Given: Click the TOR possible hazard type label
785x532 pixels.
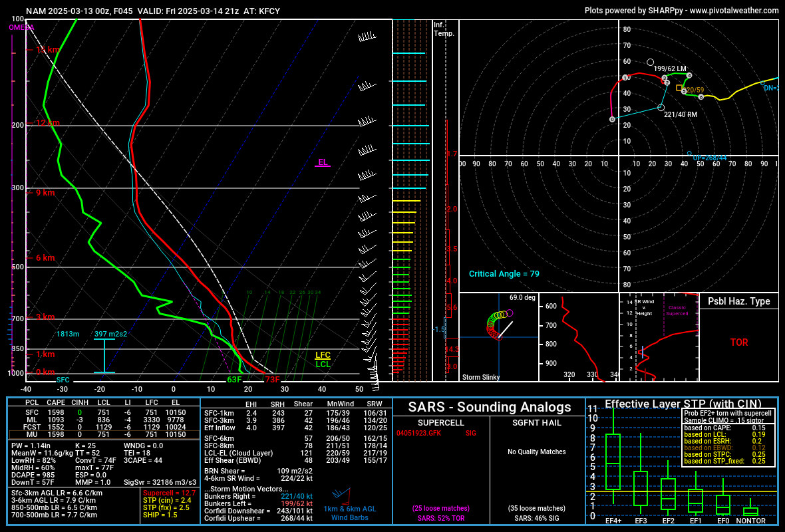Looking at the screenshot, I should (x=738, y=342).
